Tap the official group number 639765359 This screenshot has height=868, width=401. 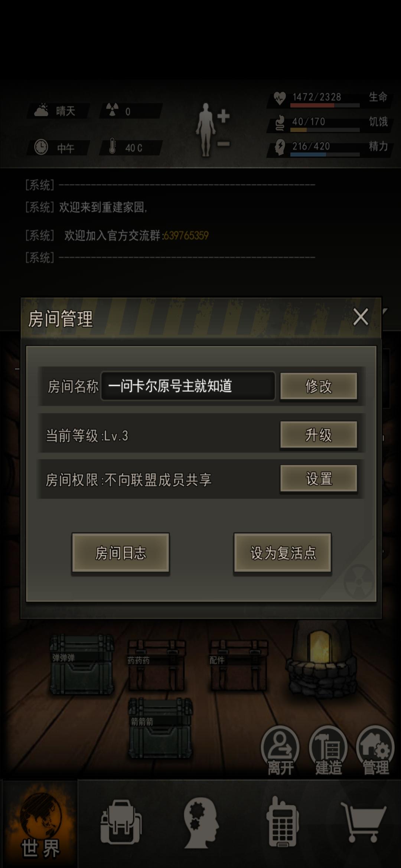click(x=186, y=236)
